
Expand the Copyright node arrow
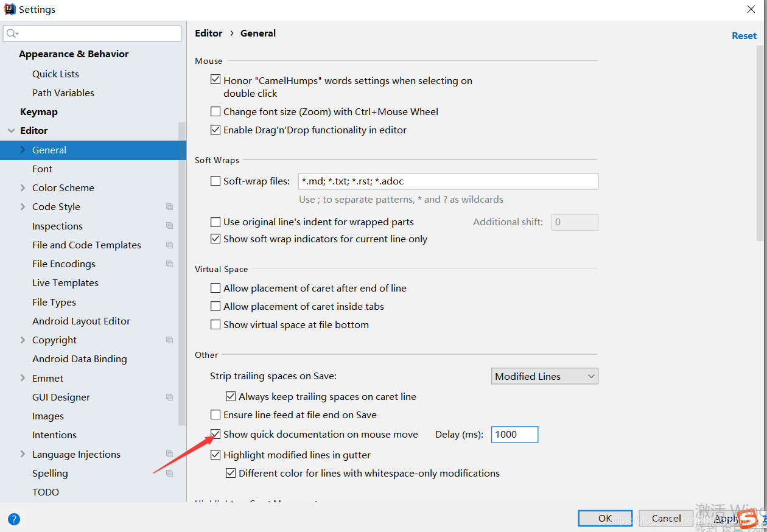tap(23, 340)
